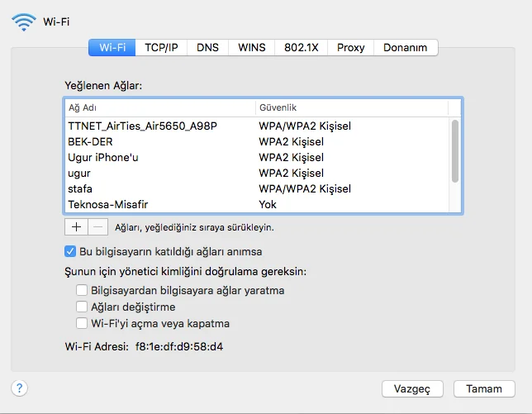Open the DNS tab
Screen dimensions: 532x414
pyautogui.click(x=207, y=48)
